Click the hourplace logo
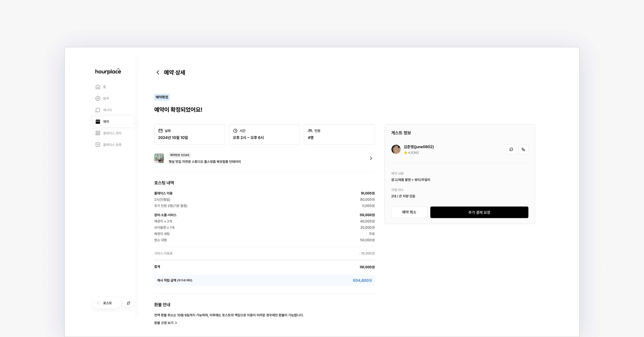Viewport: 644px width, 337px height. (x=108, y=71)
